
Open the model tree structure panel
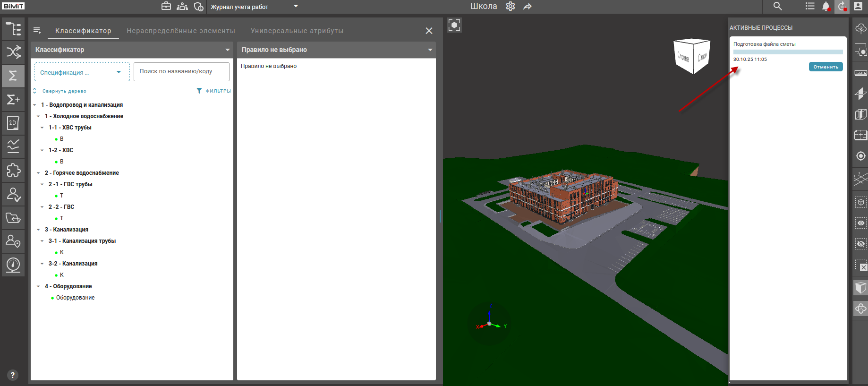tap(13, 29)
